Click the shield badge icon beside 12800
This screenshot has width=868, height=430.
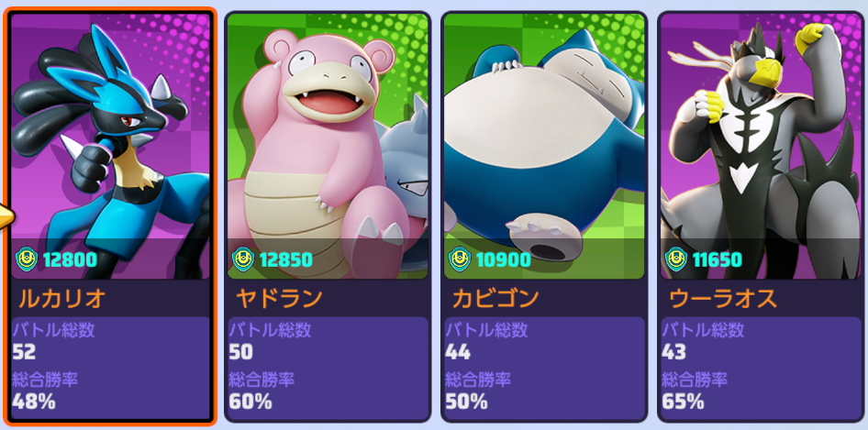point(27,259)
